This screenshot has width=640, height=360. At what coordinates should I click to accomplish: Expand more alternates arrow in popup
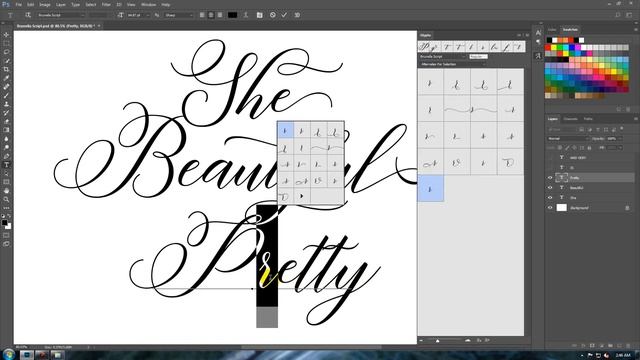302,196
